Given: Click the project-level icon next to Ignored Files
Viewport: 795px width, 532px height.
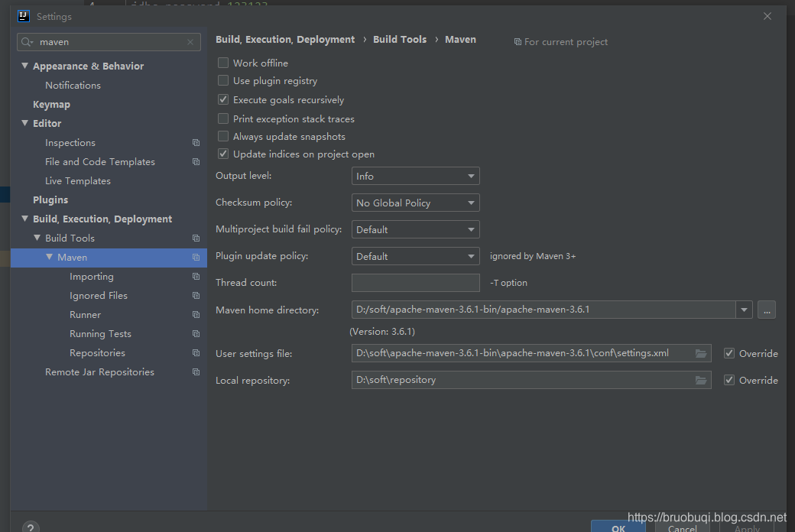Looking at the screenshot, I should click(196, 296).
